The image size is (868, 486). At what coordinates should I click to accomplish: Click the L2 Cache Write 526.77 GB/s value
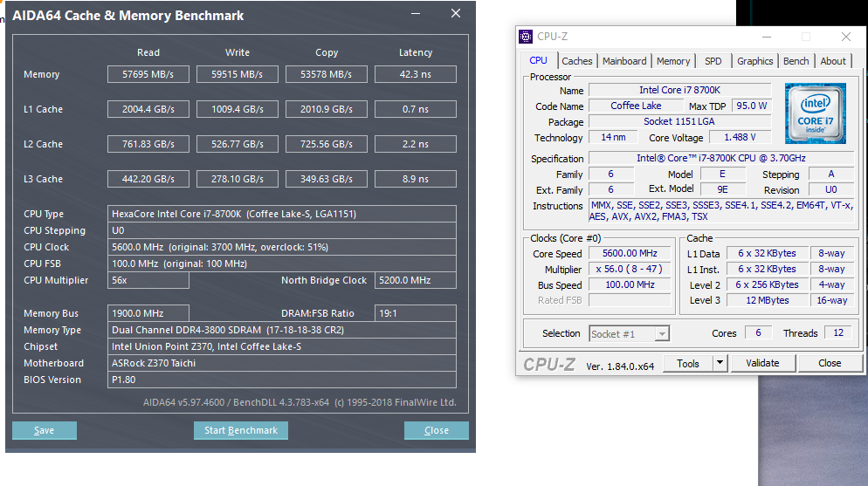(x=238, y=144)
